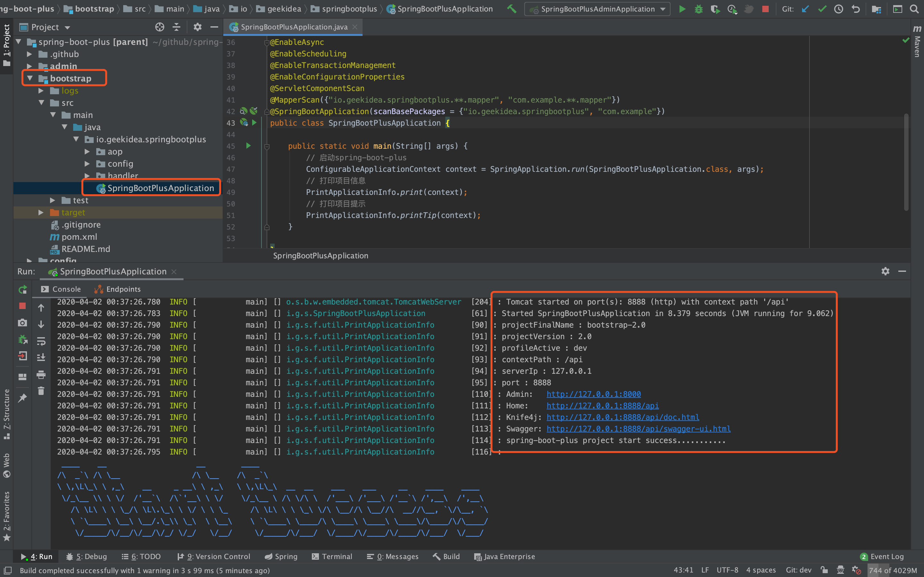Toggle soft-wrap in the console
The height and width of the screenshot is (577, 924).
point(41,341)
